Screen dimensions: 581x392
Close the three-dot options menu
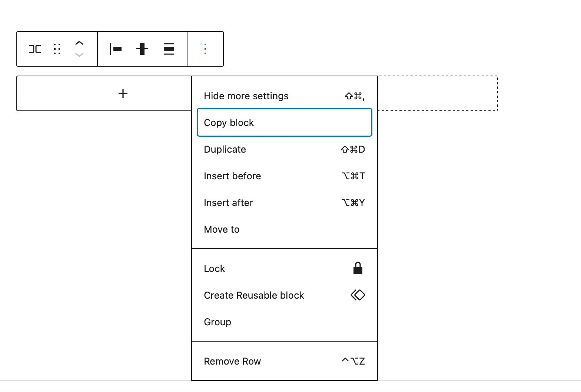(x=205, y=49)
